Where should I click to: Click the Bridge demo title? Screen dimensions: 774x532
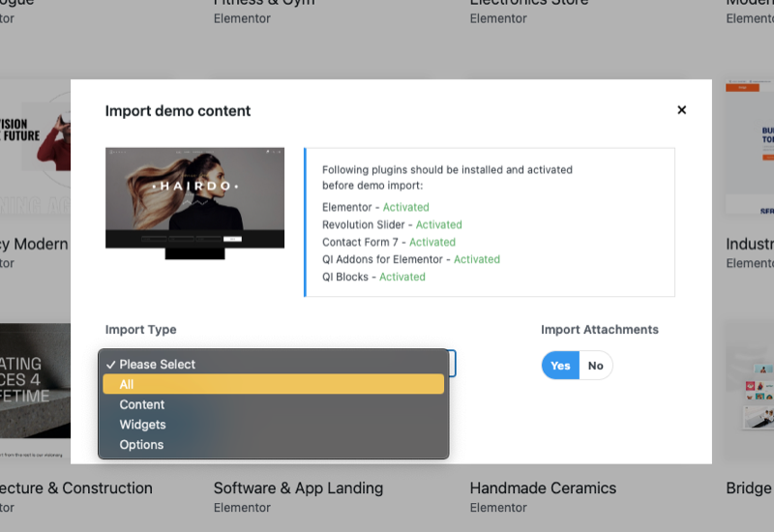pyautogui.click(x=749, y=488)
